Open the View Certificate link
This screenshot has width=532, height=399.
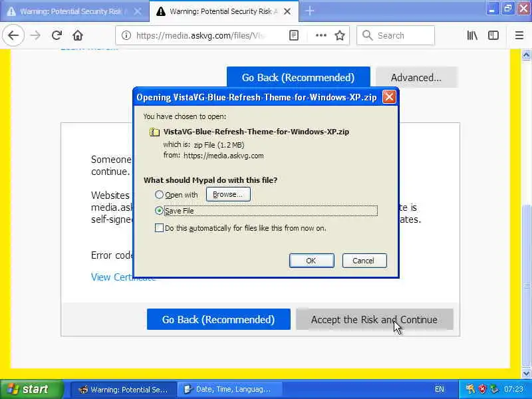pyautogui.click(x=123, y=277)
